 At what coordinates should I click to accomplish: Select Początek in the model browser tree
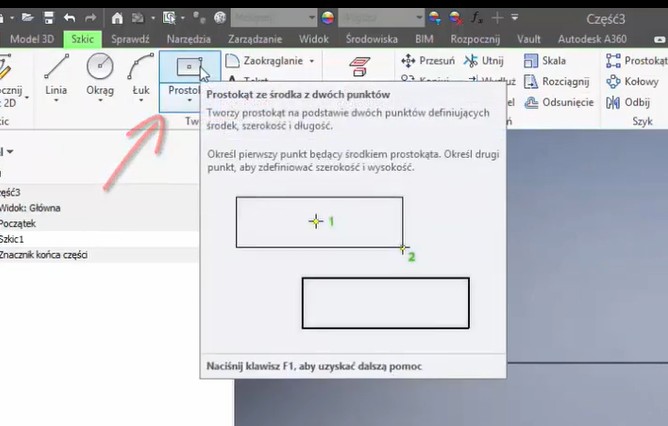[17, 223]
